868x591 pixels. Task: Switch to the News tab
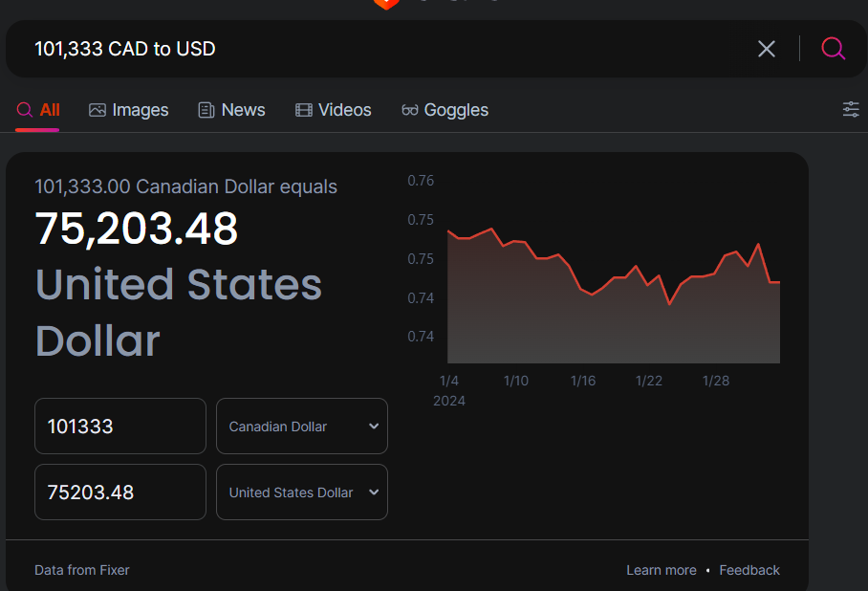[232, 110]
